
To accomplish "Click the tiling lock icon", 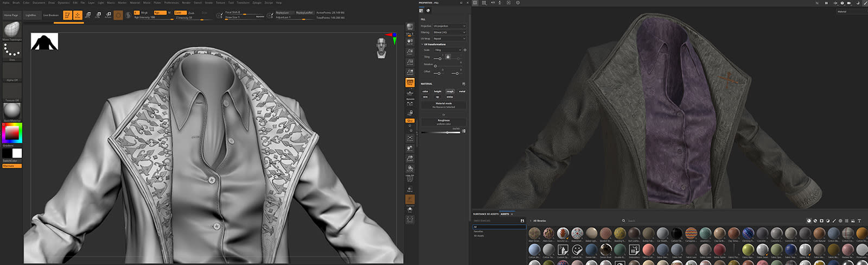I will [448, 56].
